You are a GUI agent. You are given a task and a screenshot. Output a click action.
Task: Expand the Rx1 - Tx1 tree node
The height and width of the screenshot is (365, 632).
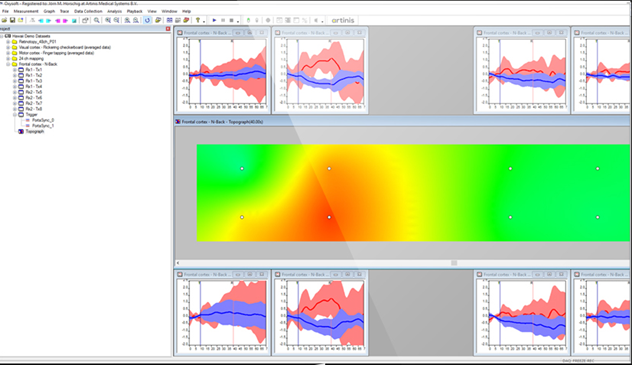click(15, 70)
